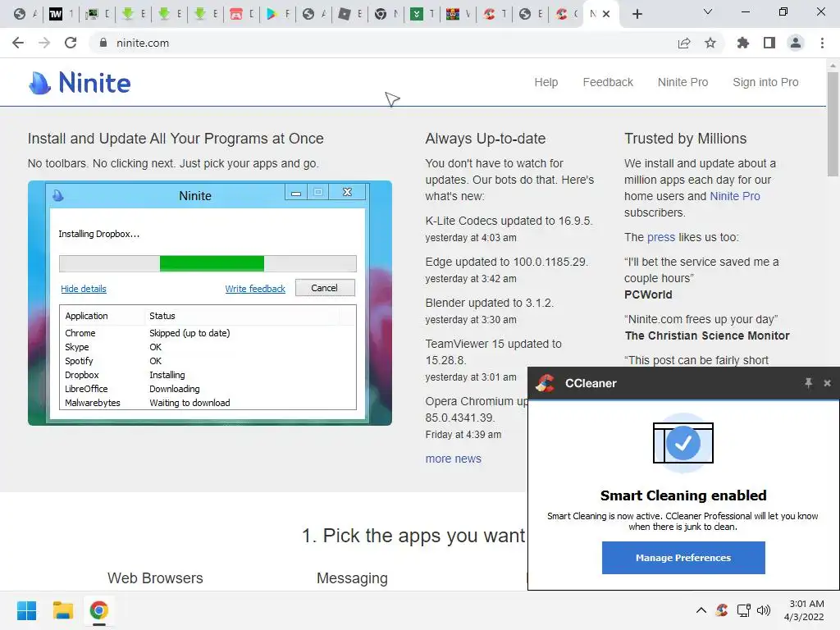Open a new browser tab
The width and height of the screenshot is (840, 630).
click(x=637, y=14)
